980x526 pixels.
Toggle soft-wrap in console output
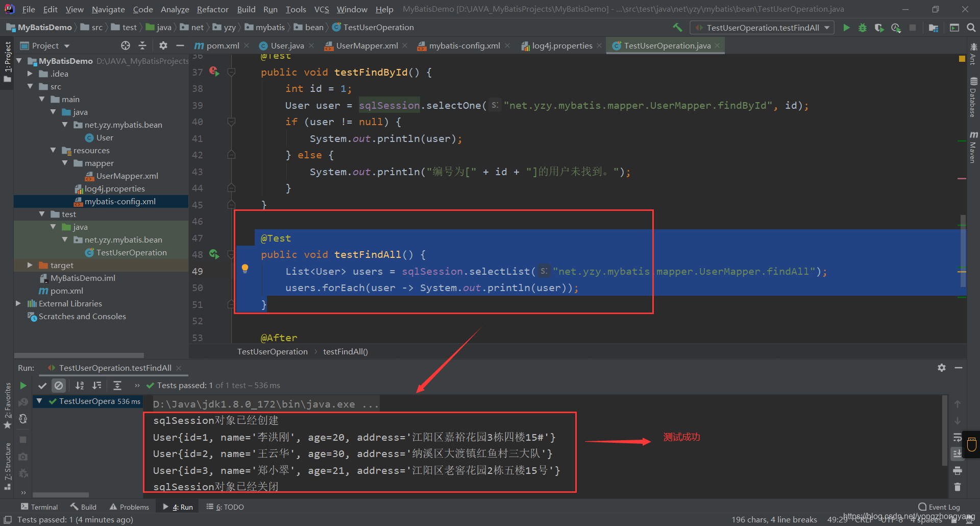pyautogui.click(x=958, y=438)
